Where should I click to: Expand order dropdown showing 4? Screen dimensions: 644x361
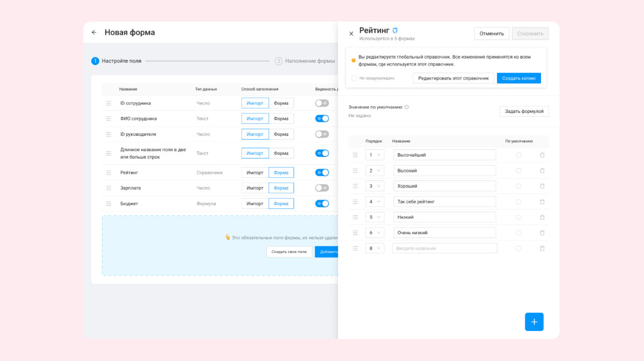[375, 201]
